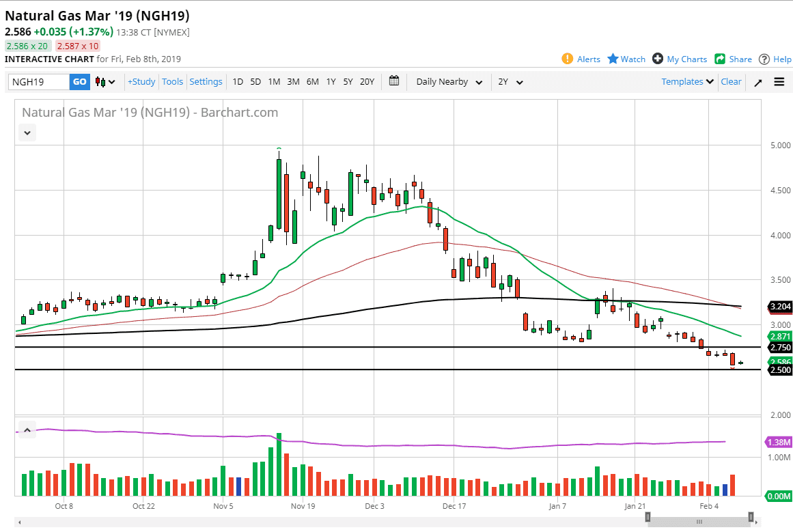Collapse the price chart pane chevron

coord(27,133)
